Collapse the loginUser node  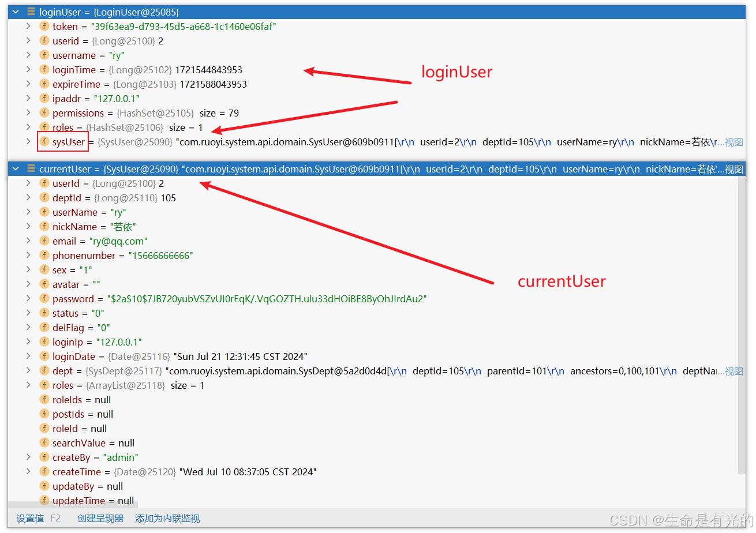click(16, 12)
